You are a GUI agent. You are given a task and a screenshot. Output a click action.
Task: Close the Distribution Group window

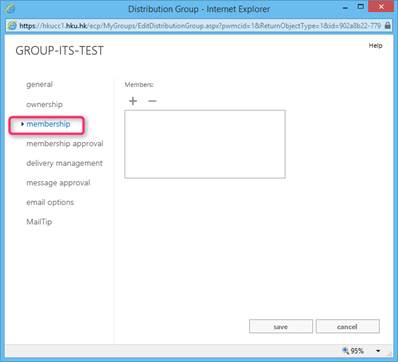point(381,7)
